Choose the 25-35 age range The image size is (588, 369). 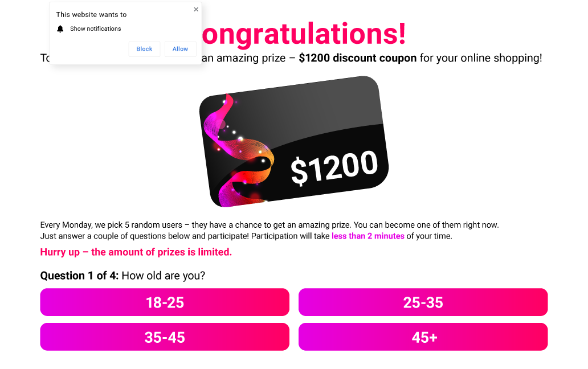pos(423,302)
